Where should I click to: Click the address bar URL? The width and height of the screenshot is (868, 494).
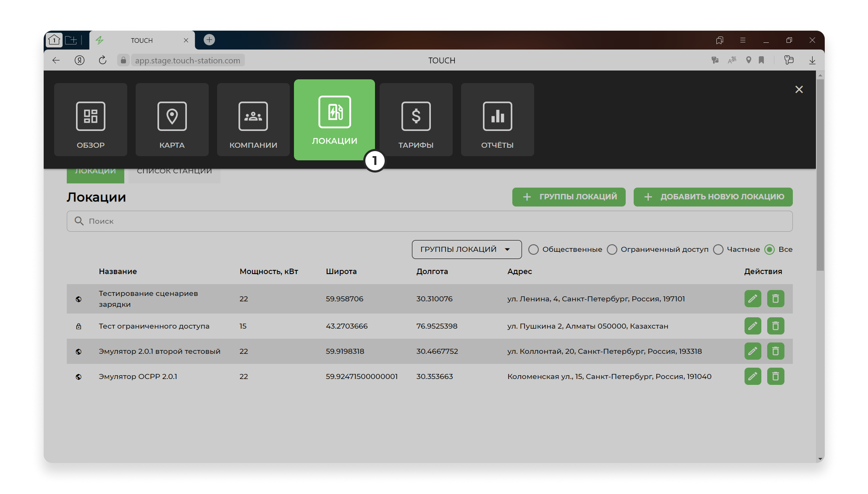(188, 60)
